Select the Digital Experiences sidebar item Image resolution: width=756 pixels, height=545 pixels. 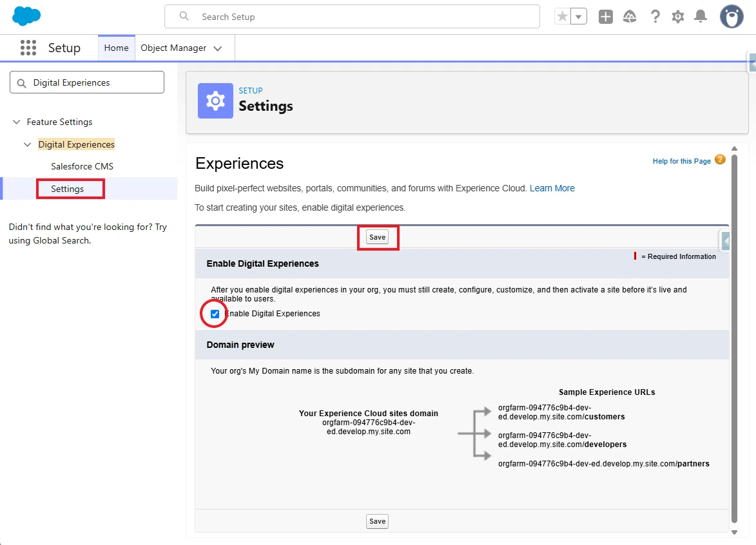(76, 144)
